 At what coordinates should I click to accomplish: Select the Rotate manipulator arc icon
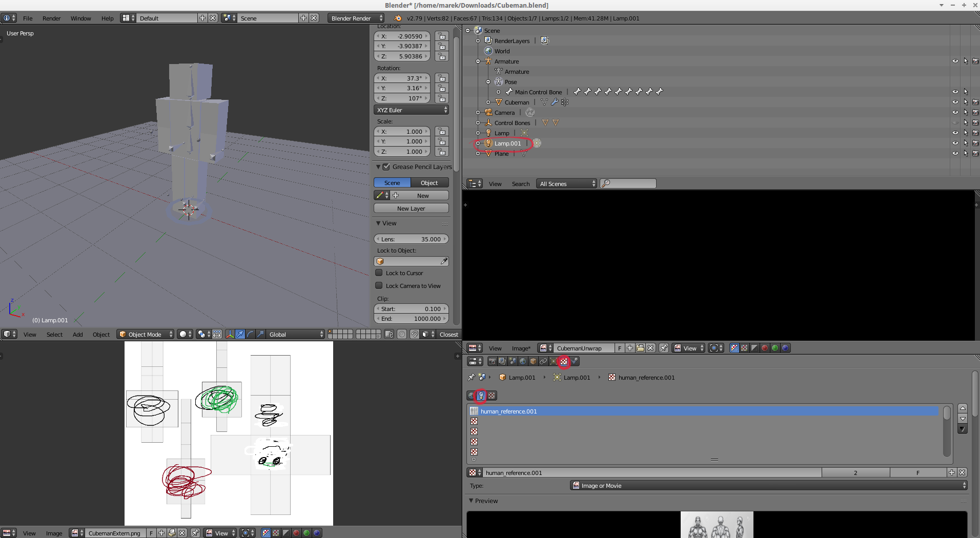click(250, 334)
